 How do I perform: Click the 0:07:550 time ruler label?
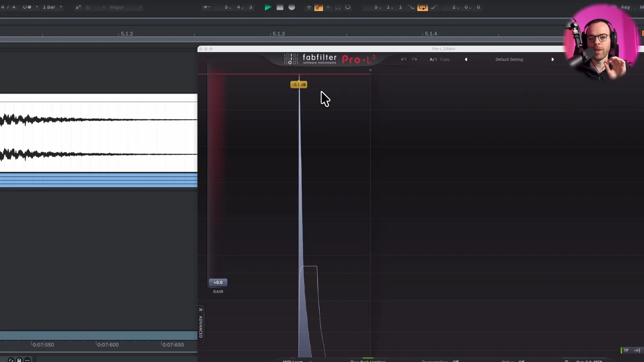pyautogui.click(x=43, y=345)
